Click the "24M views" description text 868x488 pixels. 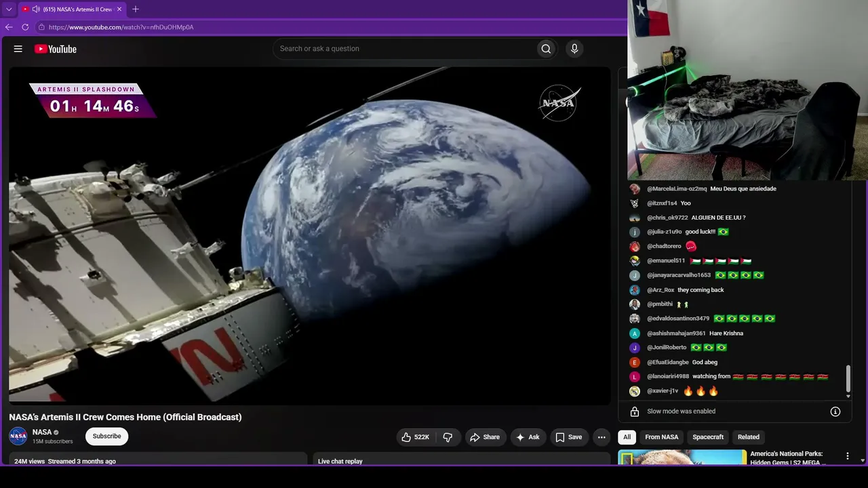[x=29, y=462]
